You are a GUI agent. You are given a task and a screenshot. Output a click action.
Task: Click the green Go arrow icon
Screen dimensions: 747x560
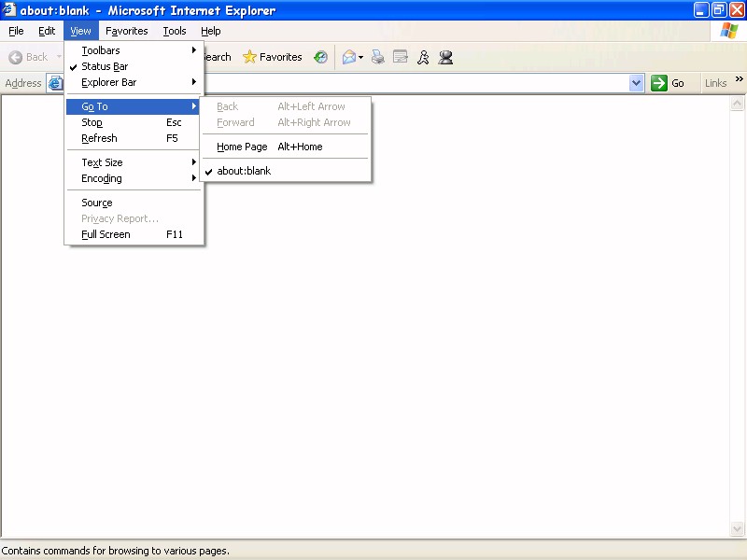pos(659,83)
